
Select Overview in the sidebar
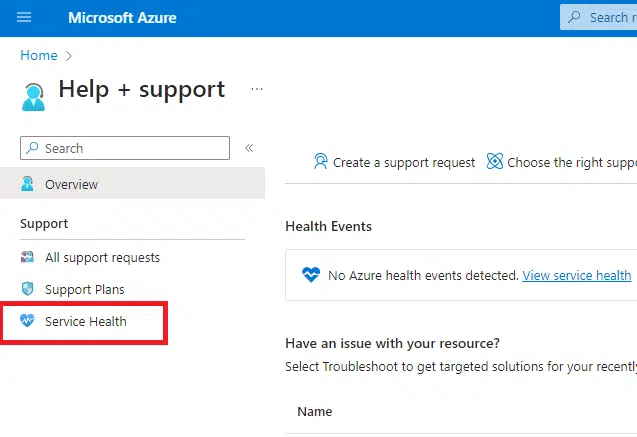132,184
